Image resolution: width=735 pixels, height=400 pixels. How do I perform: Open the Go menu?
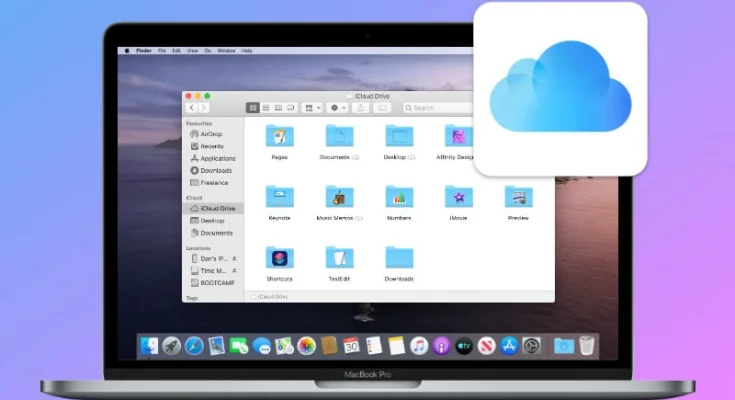208,51
